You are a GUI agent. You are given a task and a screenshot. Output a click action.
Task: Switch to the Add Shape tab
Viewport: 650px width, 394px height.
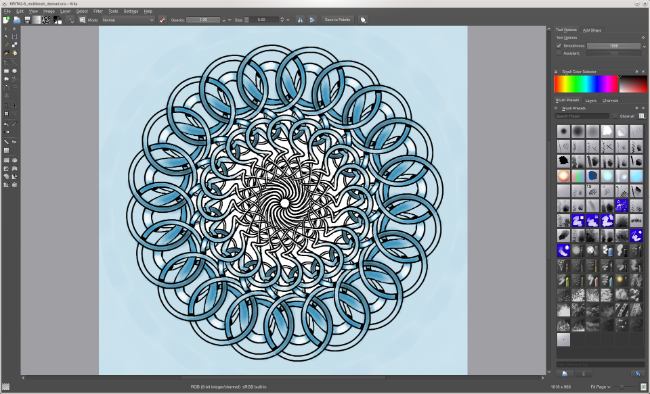[x=592, y=30]
